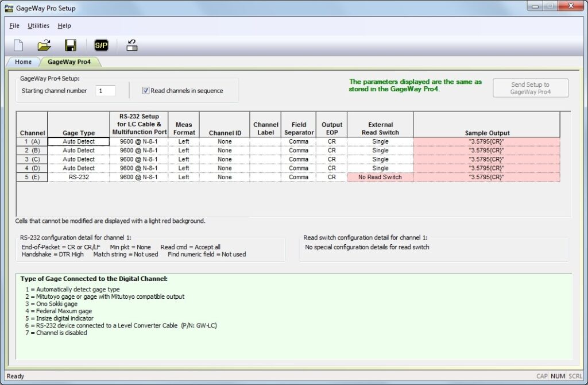Toggle Read channels in sequence checkbox
This screenshot has height=385, width=588.
pyautogui.click(x=145, y=90)
